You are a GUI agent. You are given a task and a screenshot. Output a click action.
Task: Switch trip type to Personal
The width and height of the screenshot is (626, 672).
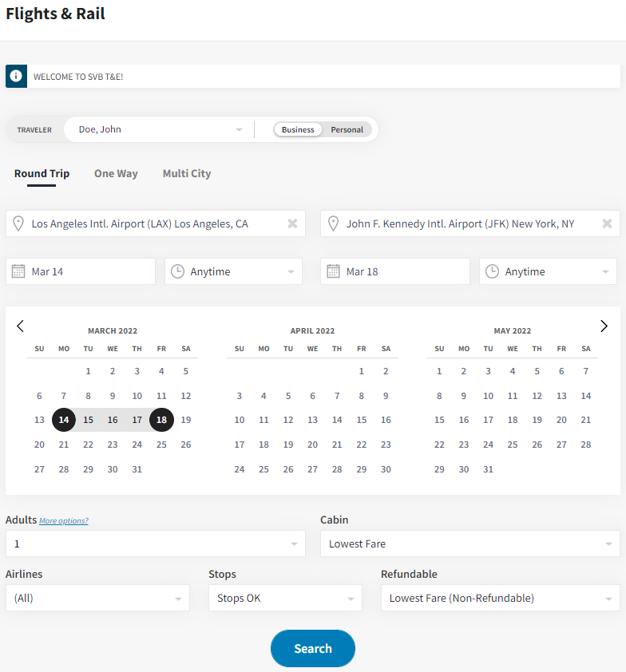[x=347, y=129]
